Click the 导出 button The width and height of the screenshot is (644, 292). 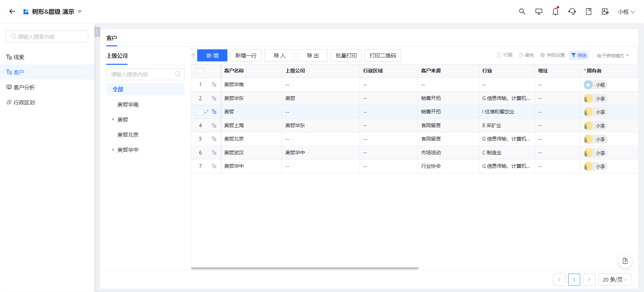tap(313, 55)
